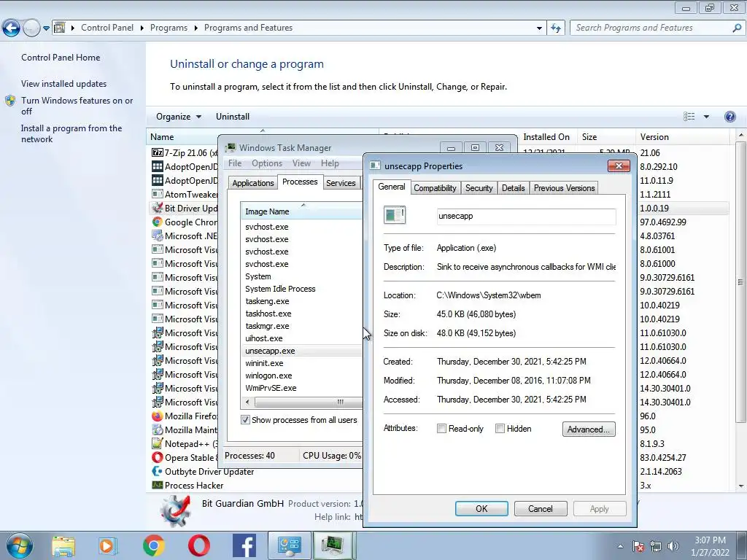Open Task Manager File menu
Screen dimensions: 747x560
pyautogui.click(x=235, y=163)
